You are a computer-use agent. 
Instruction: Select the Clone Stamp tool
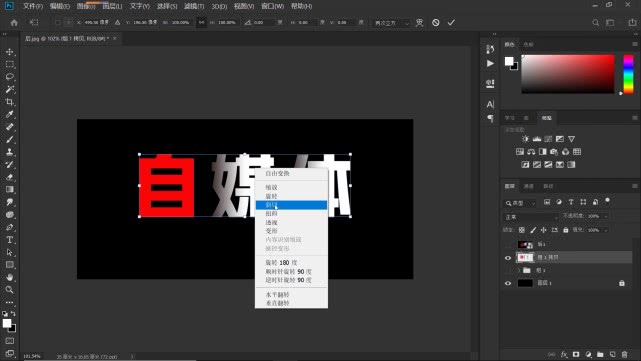tap(10, 152)
